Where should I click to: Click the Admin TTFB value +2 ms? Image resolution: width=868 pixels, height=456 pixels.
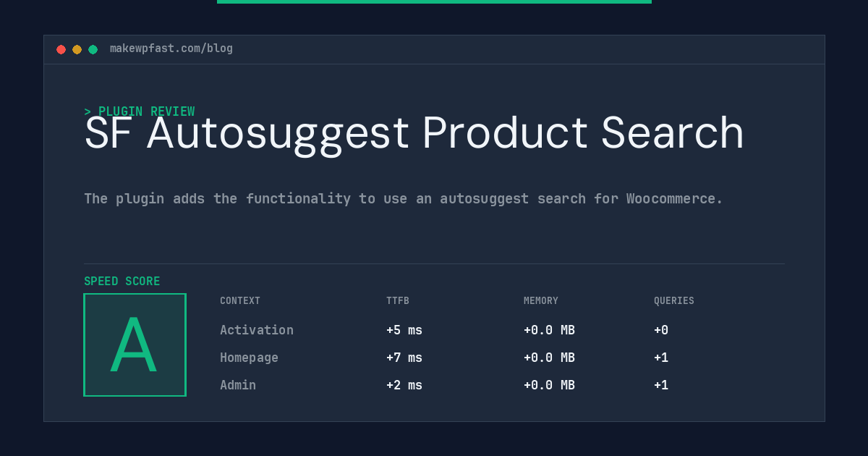click(404, 385)
